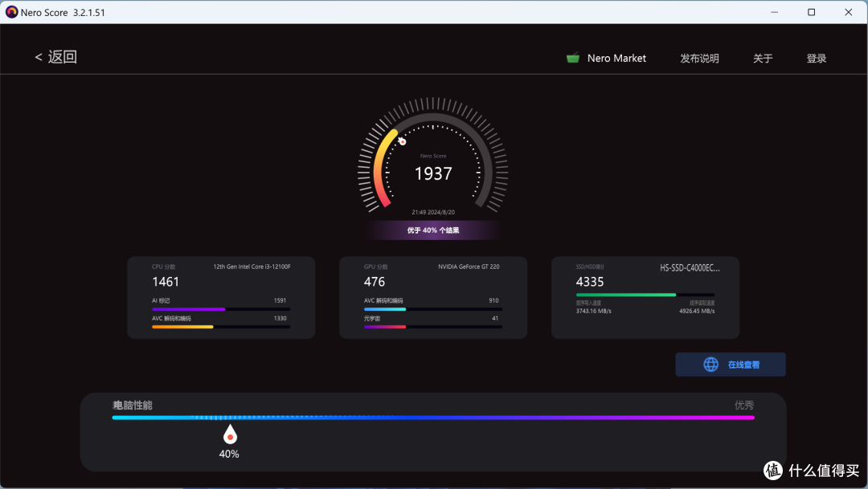
Task: Click the CPU AI 标记 purple progress bar
Action: pyautogui.click(x=221, y=309)
